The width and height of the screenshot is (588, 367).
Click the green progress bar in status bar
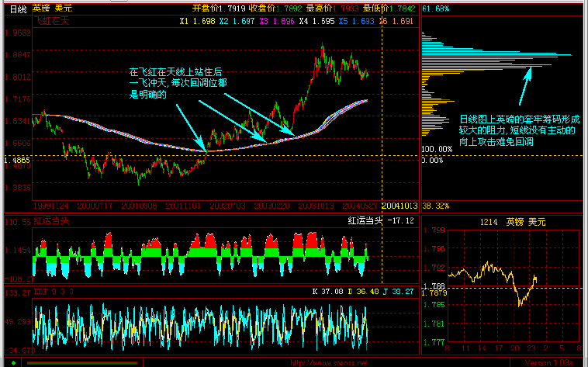tap(82, 363)
